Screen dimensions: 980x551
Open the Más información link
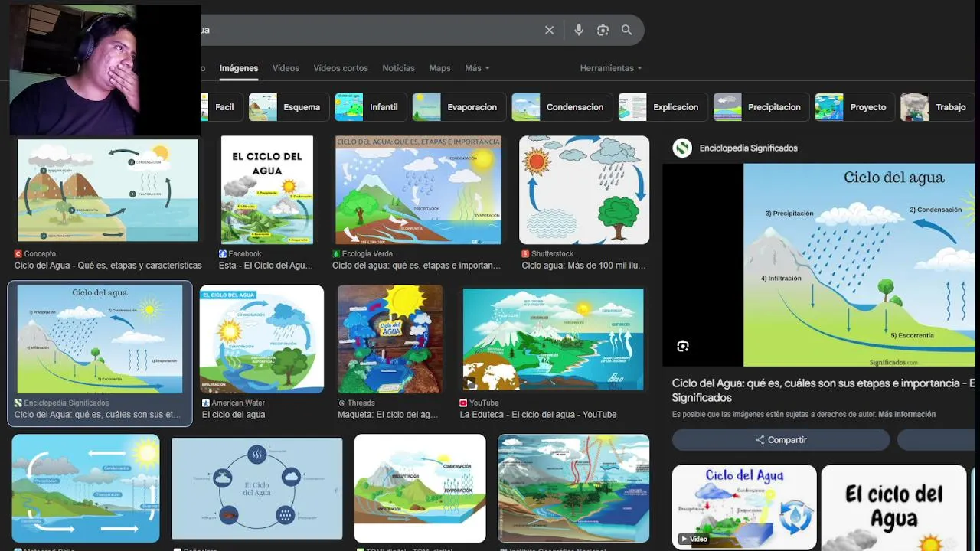(906, 414)
